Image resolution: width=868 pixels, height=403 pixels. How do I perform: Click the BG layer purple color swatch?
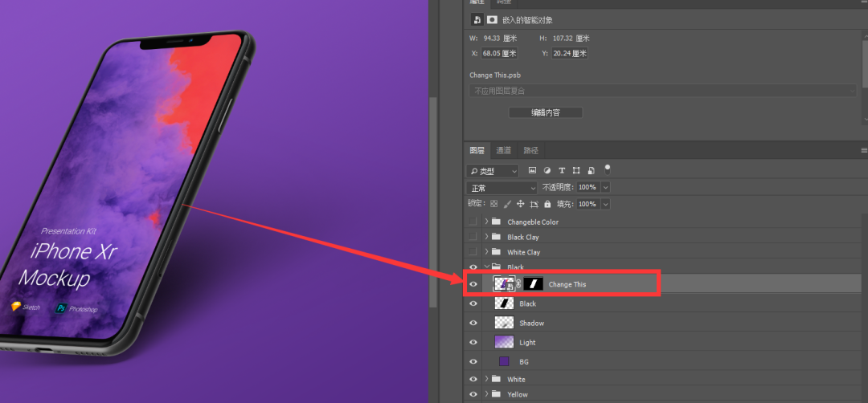pos(504,361)
